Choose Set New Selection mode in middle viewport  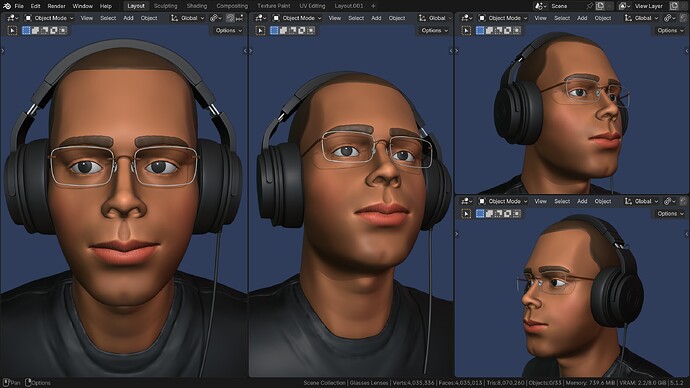click(x=274, y=30)
